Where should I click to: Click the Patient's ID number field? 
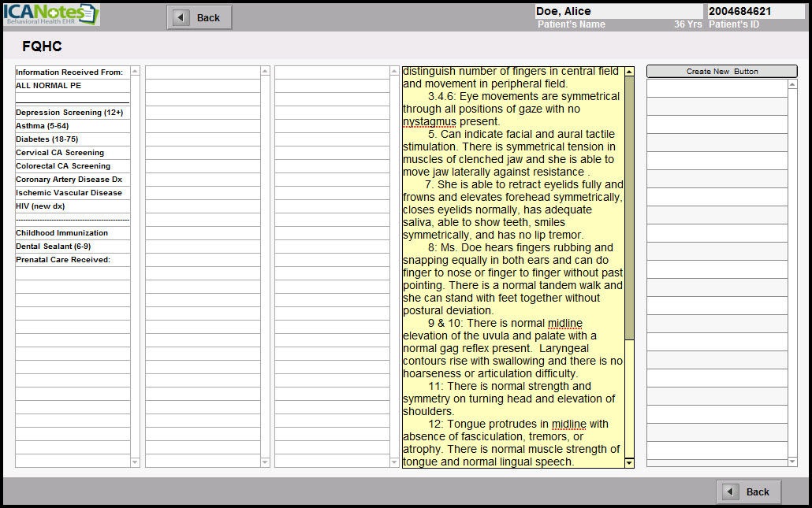754,12
